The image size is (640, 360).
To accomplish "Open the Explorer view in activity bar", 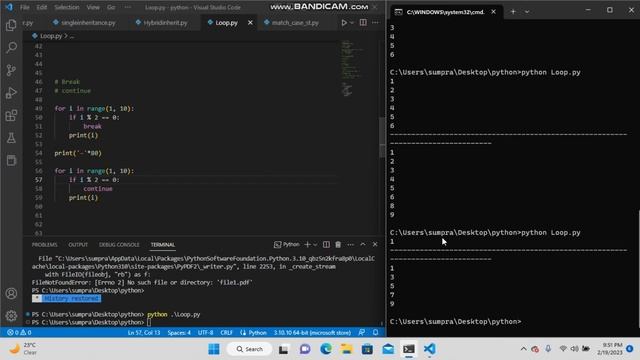I will click(11, 25).
